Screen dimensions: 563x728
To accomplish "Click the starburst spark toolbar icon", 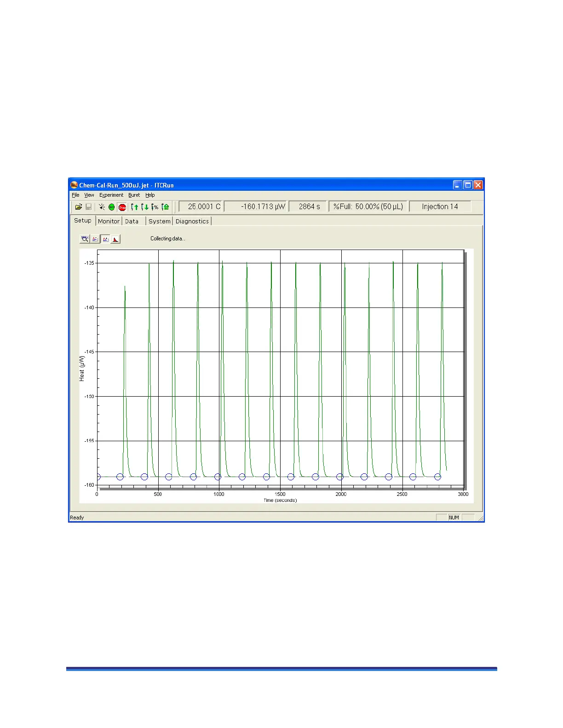I will pos(102,207).
